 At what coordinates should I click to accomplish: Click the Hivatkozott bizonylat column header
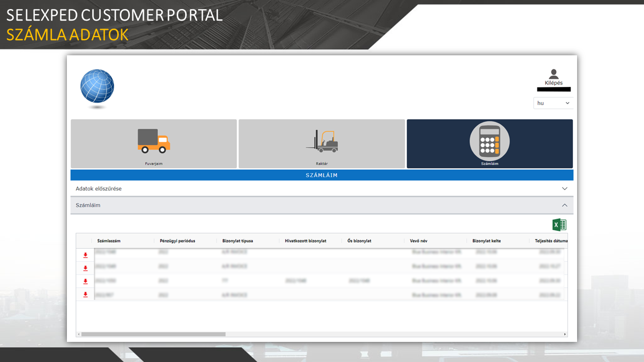pyautogui.click(x=305, y=241)
